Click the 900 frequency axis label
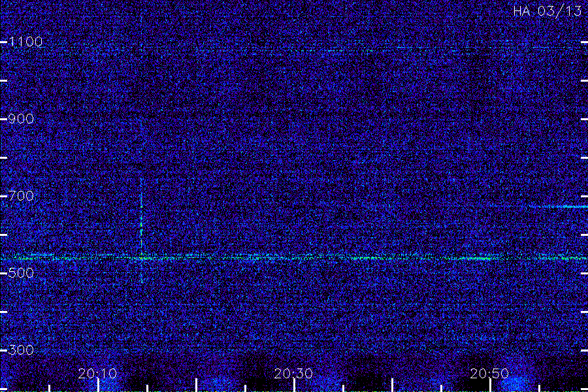 (21, 119)
